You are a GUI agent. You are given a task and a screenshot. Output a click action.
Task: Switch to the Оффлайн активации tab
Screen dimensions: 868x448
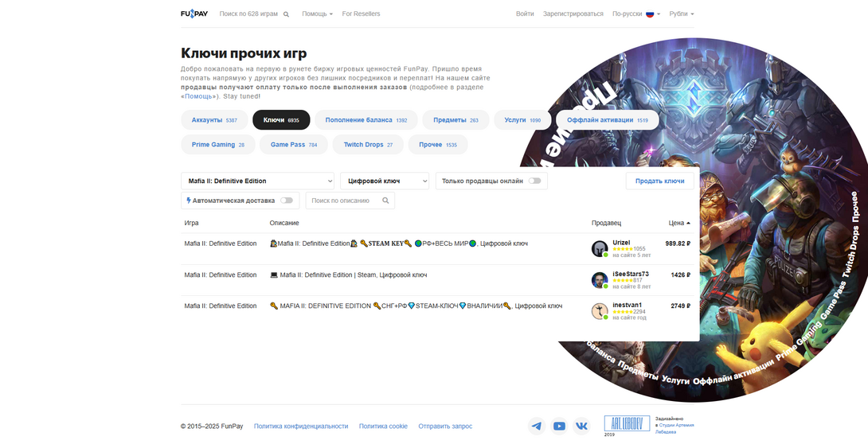608,120
